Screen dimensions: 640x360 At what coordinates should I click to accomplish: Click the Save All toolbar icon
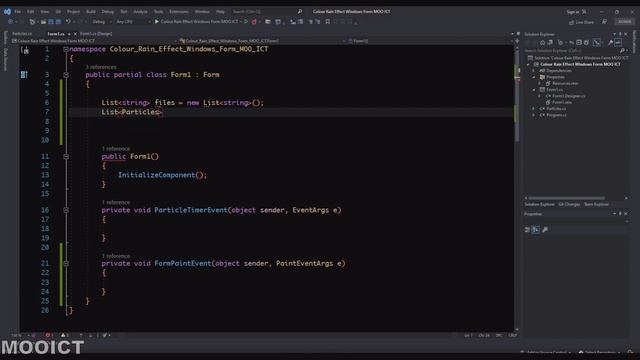coord(58,22)
